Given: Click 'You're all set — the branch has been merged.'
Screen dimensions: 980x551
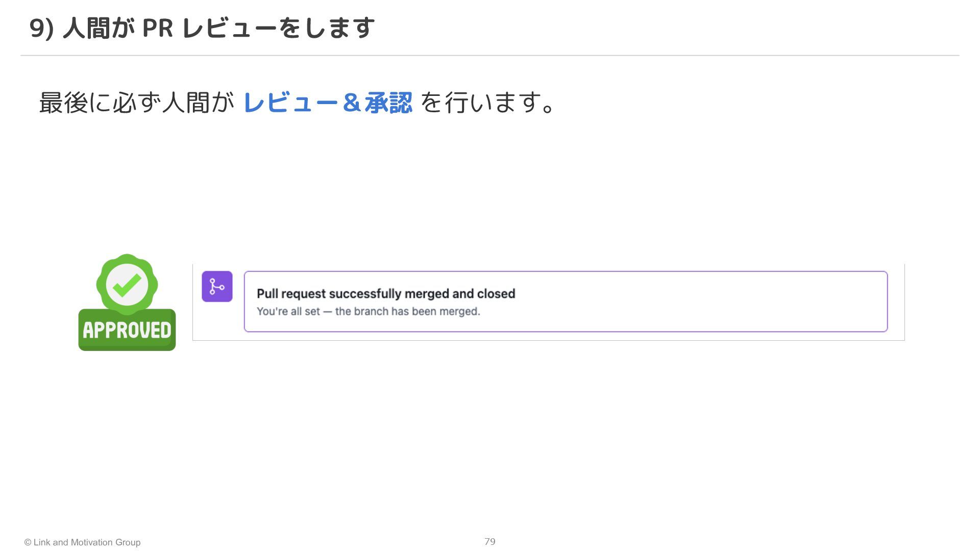Looking at the screenshot, I should tap(369, 311).
